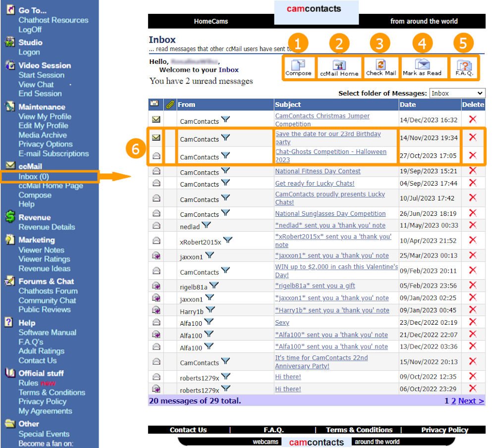Viewport: 492px width, 448px height.
Task: Click the ccMail Home toolbar icon
Action: pyautogui.click(x=339, y=67)
